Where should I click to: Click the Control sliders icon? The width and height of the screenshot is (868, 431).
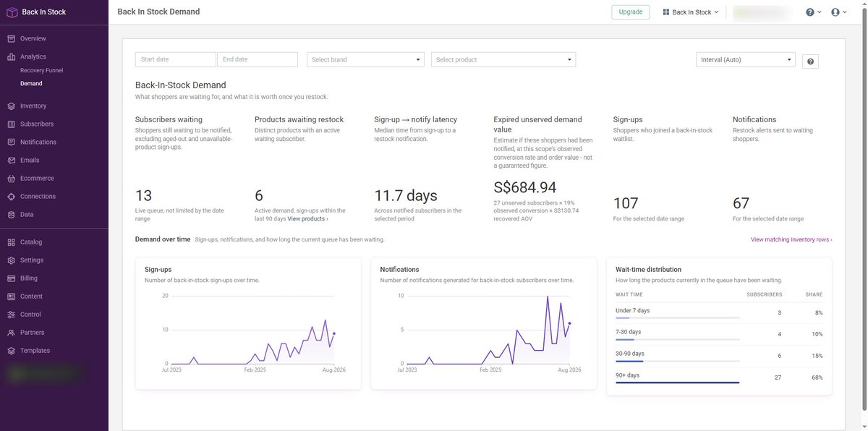click(12, 315)
